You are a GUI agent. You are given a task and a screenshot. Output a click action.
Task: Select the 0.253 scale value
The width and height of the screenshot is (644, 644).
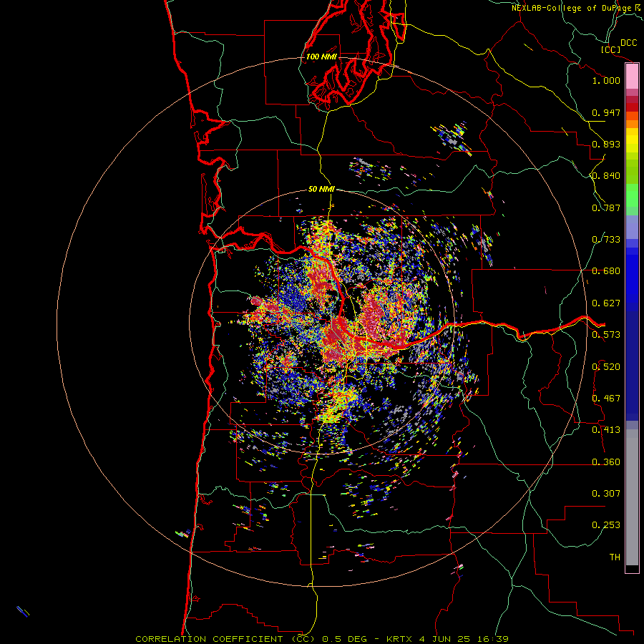[x=606, y=525]
